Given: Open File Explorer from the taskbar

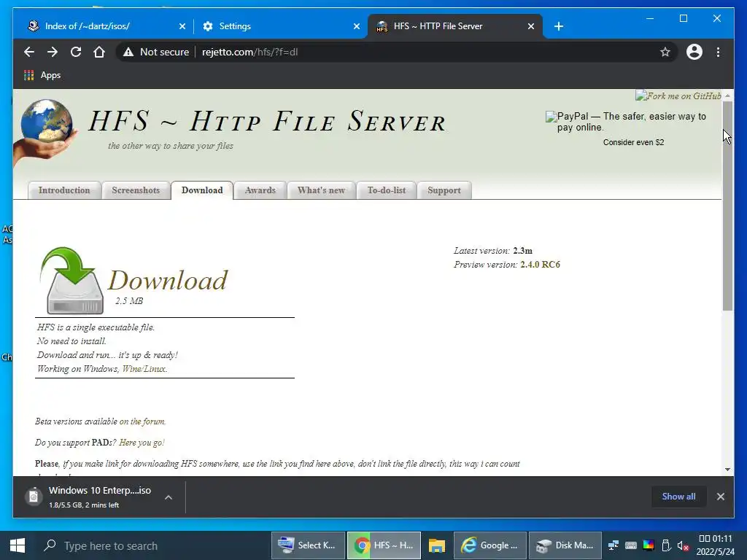Looking at the screenshot, I should coord(436,545).
